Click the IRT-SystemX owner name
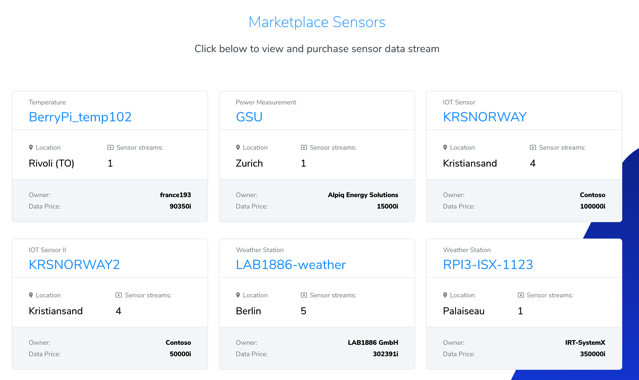 tap(585, 342)
